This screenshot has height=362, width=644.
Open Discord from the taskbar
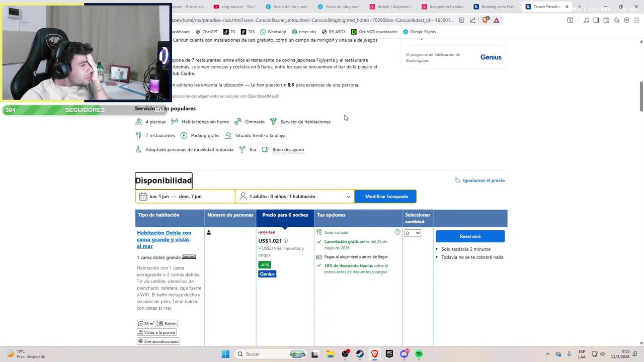tap(404, 354)
